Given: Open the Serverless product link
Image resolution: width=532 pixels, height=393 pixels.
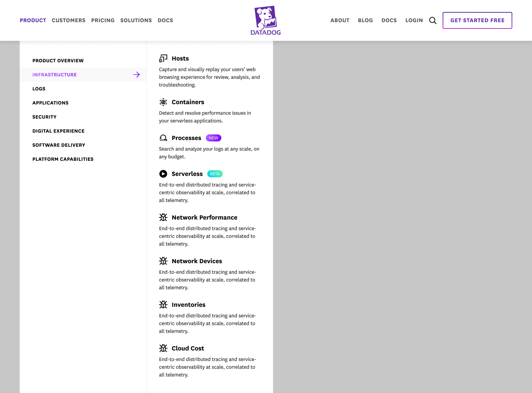Looking at the screenshot, I should (187, 174).
